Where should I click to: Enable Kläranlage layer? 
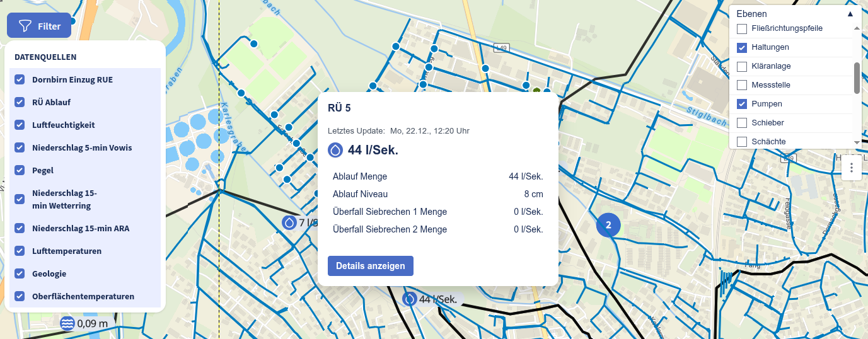point(742,66)
